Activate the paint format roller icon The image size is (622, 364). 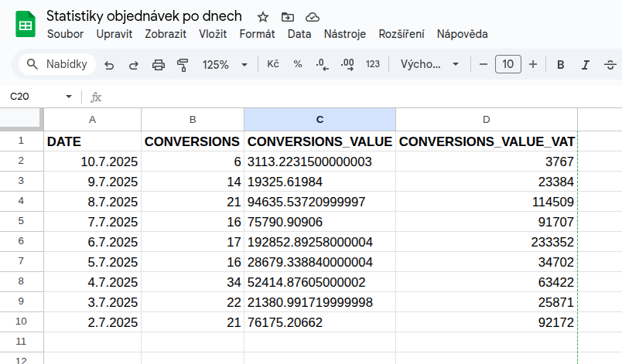(183, 65)
